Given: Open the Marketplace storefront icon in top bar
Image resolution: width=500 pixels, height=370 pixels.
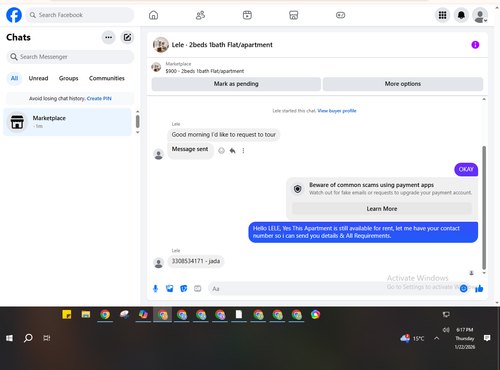Looking at the screenshot, I should [x=294, y=15].
